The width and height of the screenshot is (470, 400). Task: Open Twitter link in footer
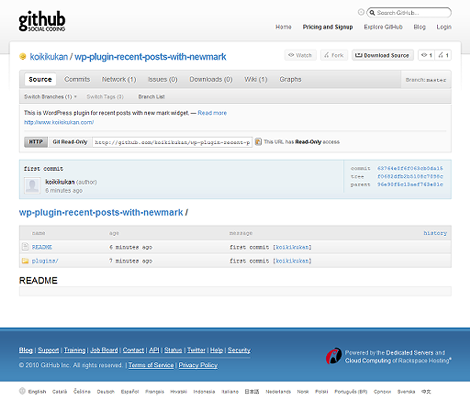coord(196,350)
